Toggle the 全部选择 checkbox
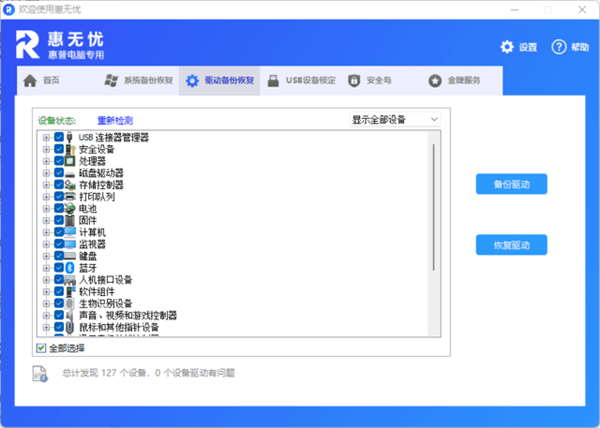 (41, 348)
